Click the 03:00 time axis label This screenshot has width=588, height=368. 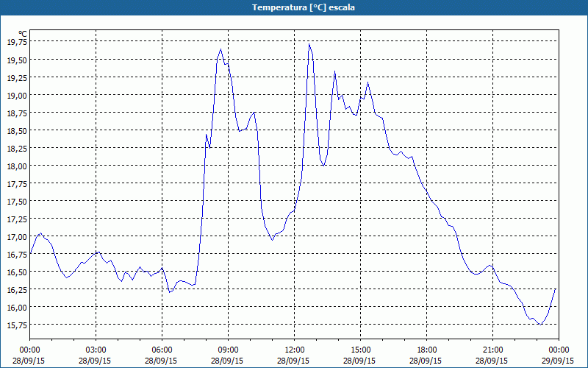(96, 350)
